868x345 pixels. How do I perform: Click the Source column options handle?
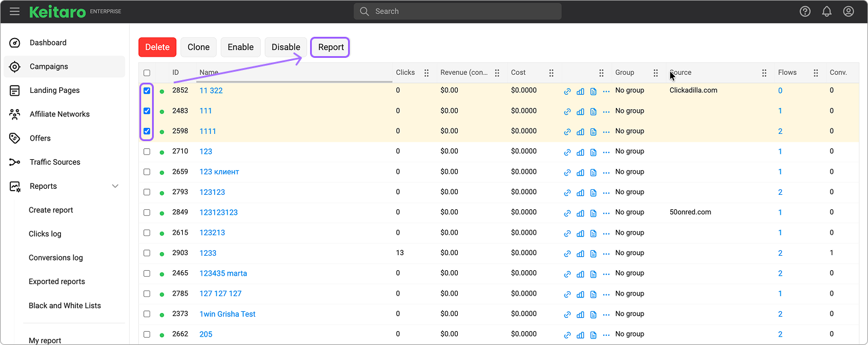(x=764, y=73)
